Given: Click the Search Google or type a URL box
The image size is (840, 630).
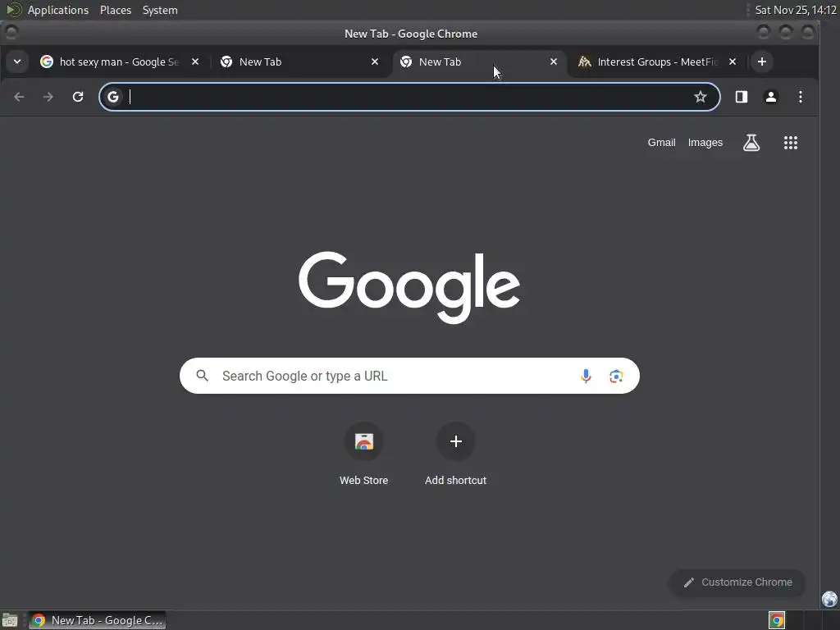Looking at the screenshot, I should (x=409, y=376).
